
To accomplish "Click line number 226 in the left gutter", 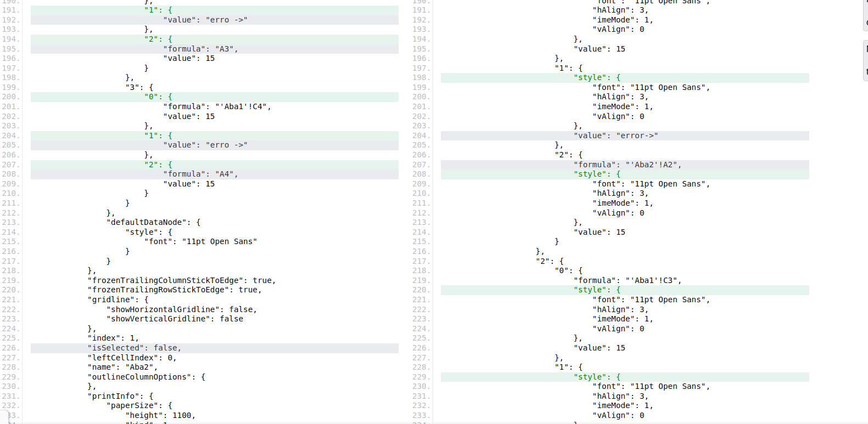I will click(10, 348).
